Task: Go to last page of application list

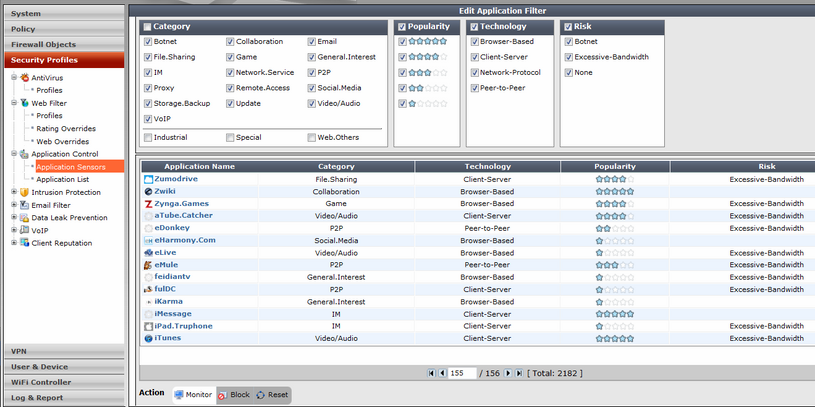Action: tap(519, 373)
